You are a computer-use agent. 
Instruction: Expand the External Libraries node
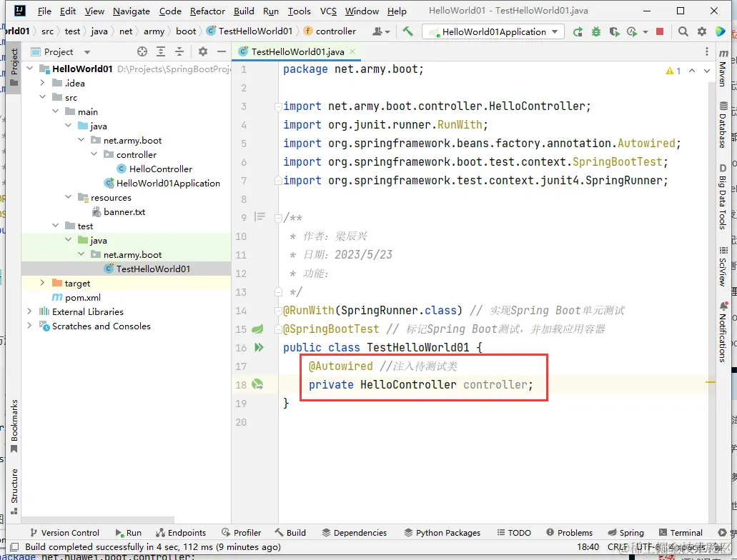click(29, 311)
